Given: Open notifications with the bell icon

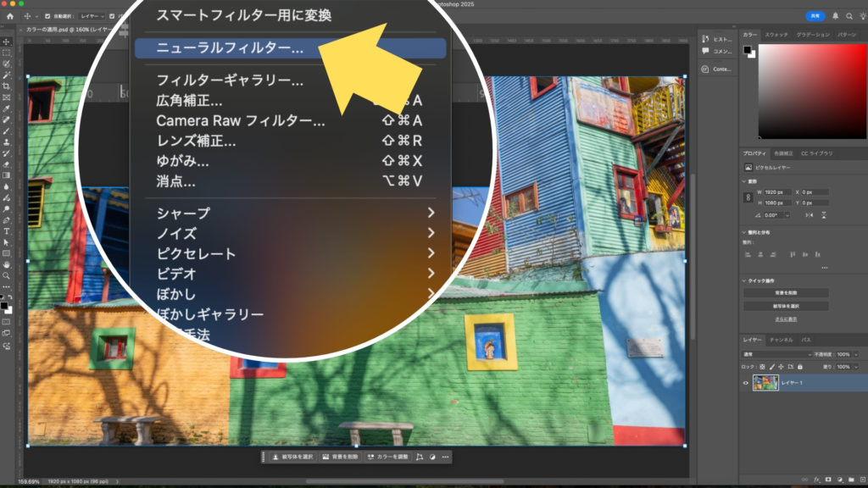Looking at the screenshot, I should coord(834,16).
